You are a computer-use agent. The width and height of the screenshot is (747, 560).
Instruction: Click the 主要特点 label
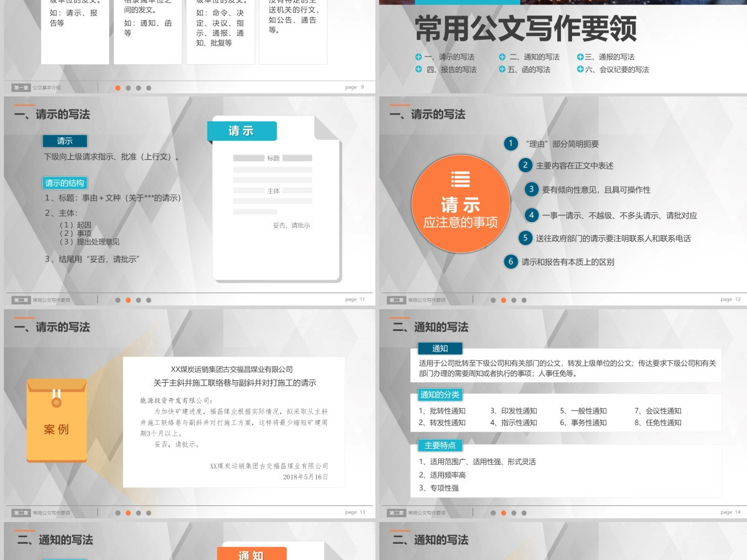440,446
